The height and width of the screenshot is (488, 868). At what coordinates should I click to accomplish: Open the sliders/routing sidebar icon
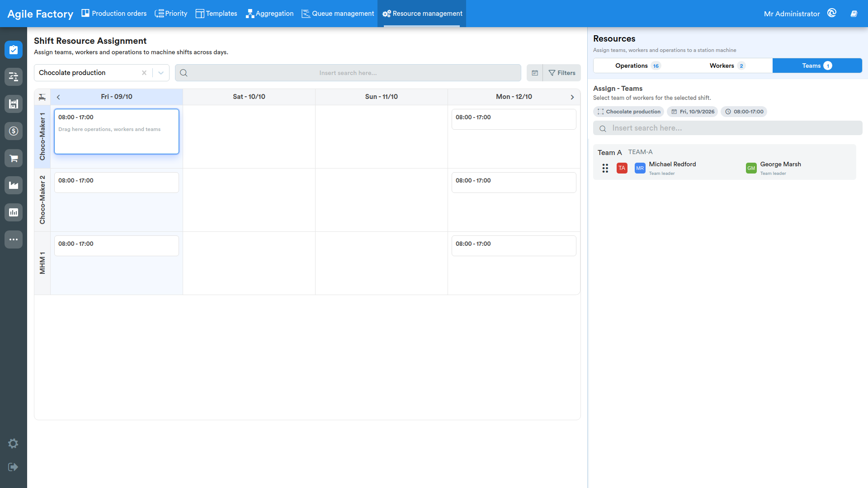[14, 77]
